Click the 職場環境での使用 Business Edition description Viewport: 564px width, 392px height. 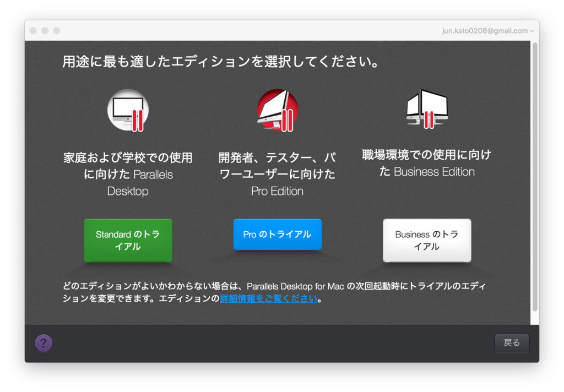(427, 164)
